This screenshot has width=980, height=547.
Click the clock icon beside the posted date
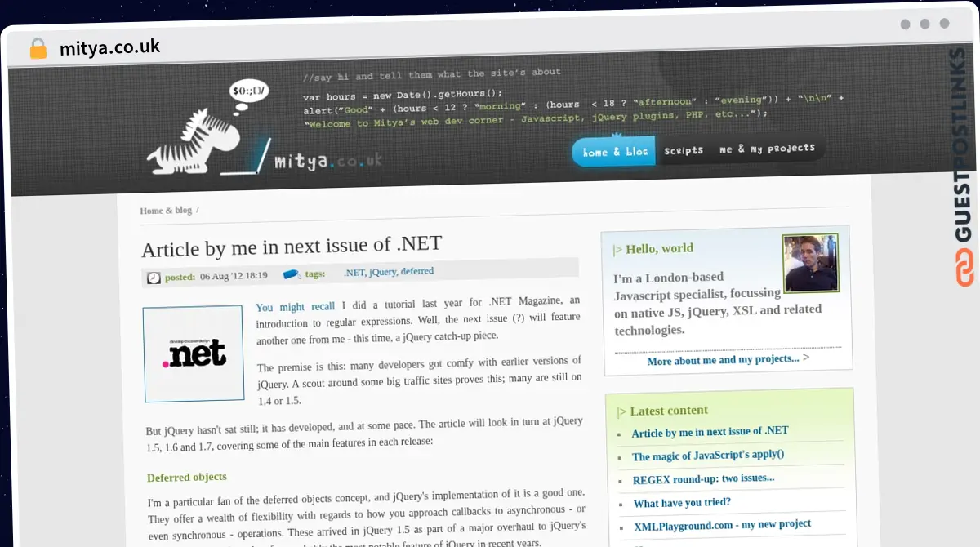click(153, 277)
